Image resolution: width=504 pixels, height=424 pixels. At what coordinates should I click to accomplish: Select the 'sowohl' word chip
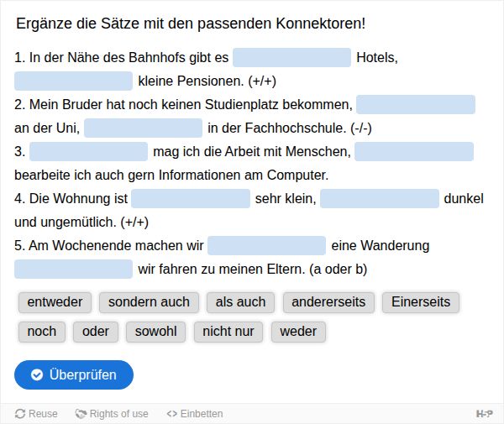click(x=156, y=332)
